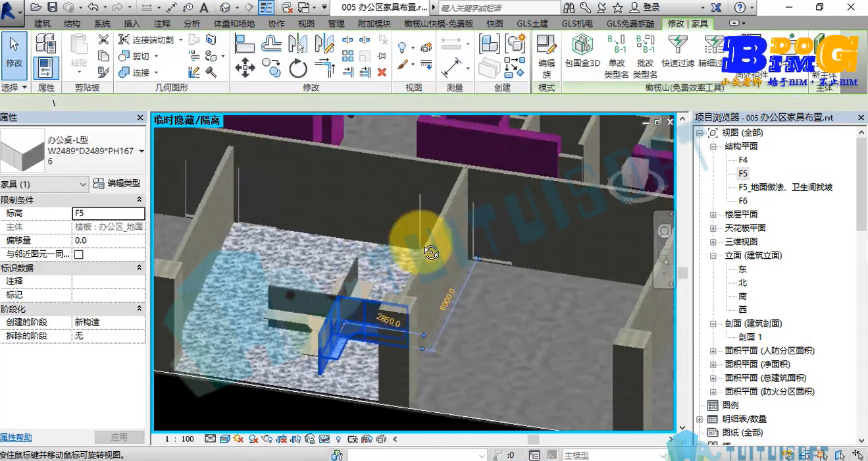Open the F5 structural plan view
Image resolution: width=868 pixels, height=461 pixels.
tap(743, 174)
